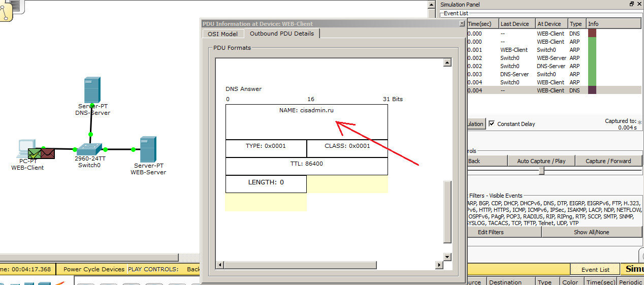
Task: Click Back in the bottom PLAY CONTROLS bar
Action: (193, 269)
